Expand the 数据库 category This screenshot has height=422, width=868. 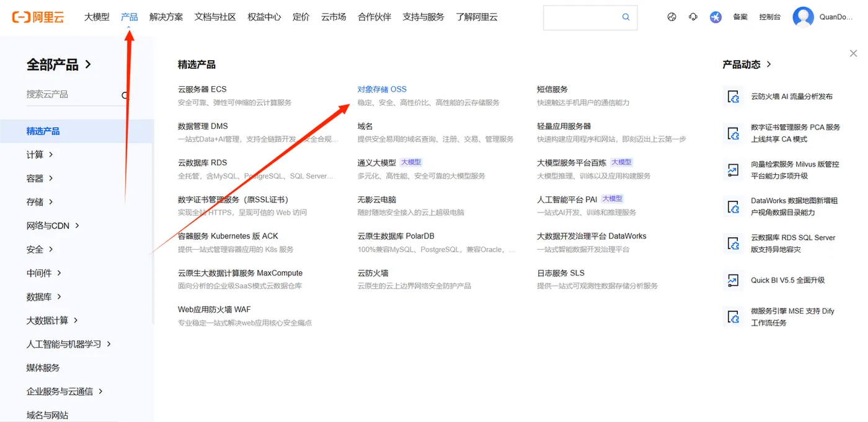point(60,296)
